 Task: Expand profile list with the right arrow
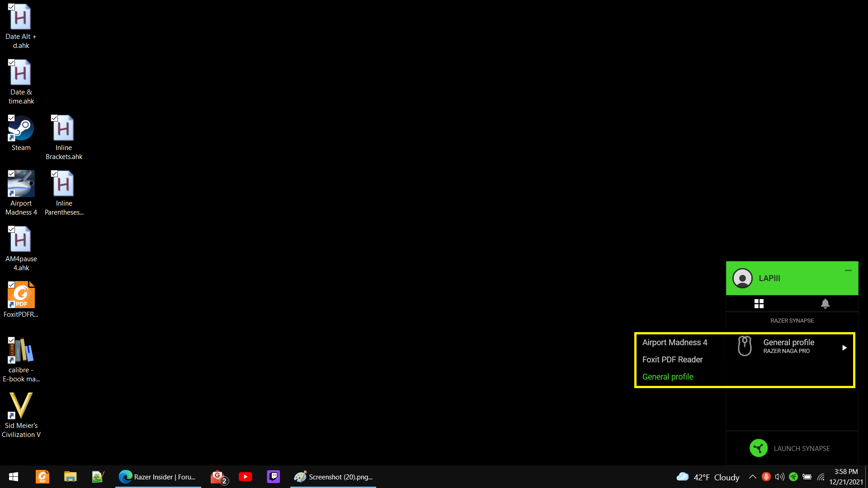coord(844,347)
